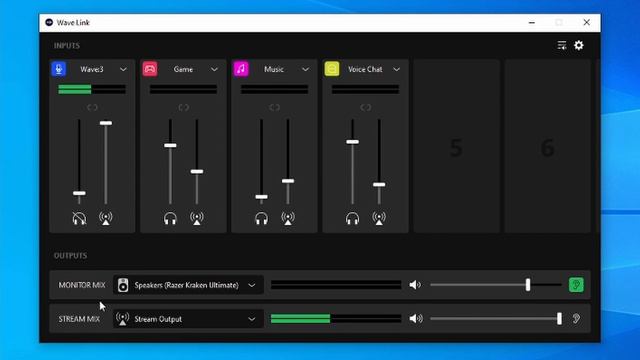
Task: Click Voice Chat monitor volume fader handle
Action: 352,142
